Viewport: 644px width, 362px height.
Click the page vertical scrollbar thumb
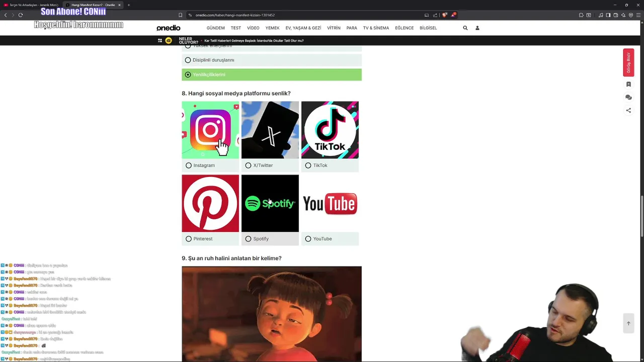(x=642, y=216)
